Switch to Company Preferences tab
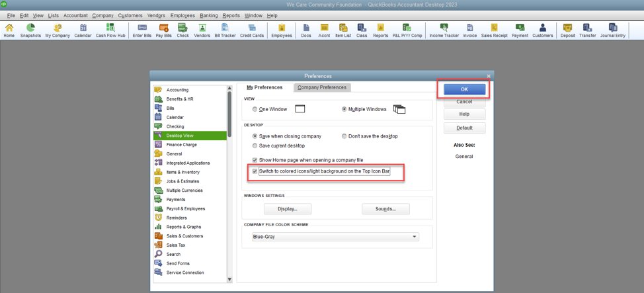The width and height of the screenshot is (644, 293). [321, 87]
